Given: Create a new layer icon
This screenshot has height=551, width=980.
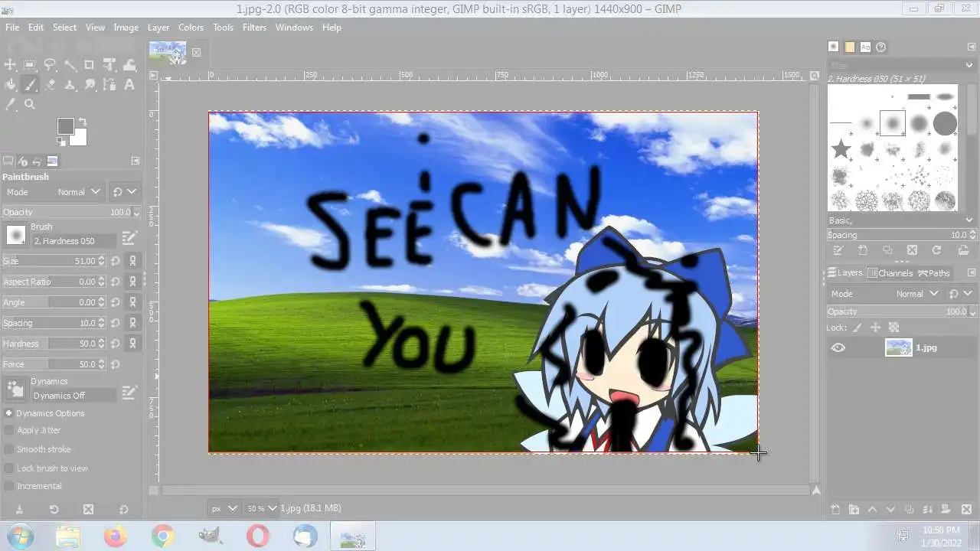Looking at the screenshot, I should point(835,510).
